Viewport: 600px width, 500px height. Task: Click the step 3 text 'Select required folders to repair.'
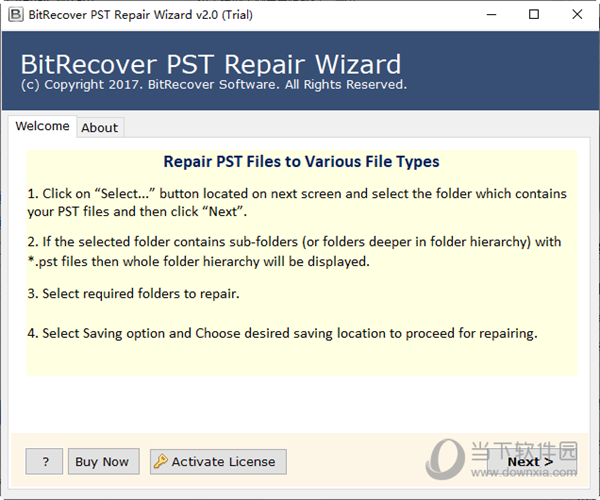[133, 293]
